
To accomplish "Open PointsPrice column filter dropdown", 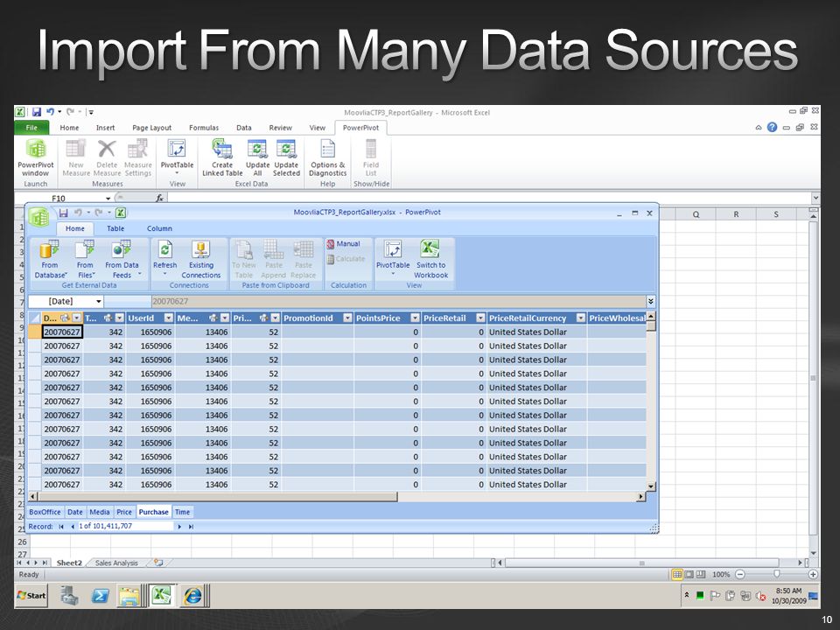I will coord(415,318).
